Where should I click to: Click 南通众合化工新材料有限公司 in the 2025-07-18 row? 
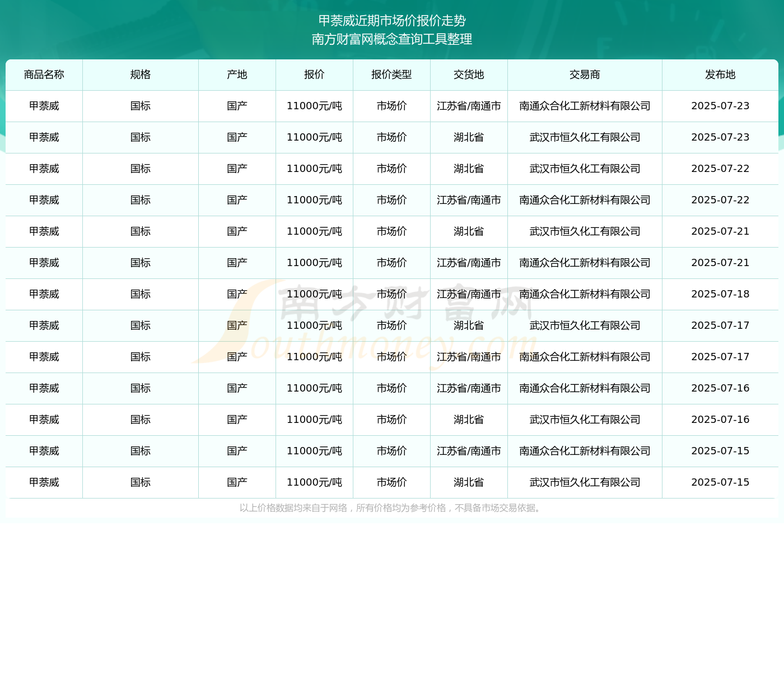[585, 294]
